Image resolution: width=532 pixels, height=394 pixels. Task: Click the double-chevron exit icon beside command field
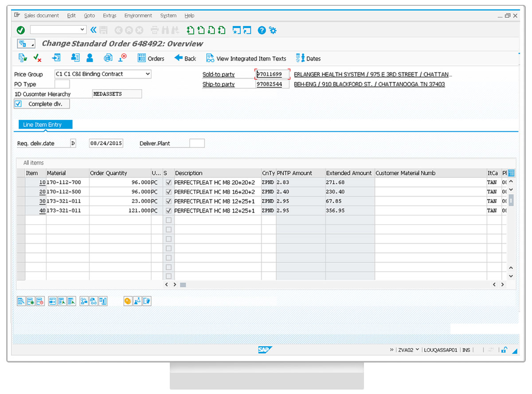tap(93, 30)
